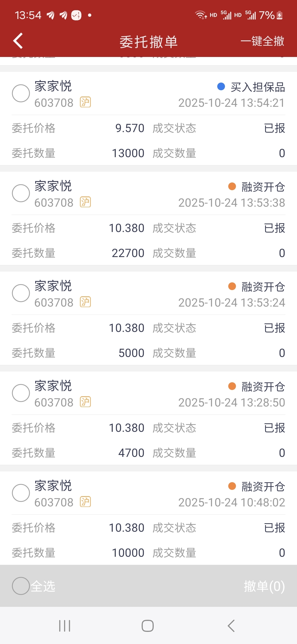Screen dimensions: 297x644
Task: Tap the 沪 badge on the 13:54:21 order
Action: click(x=85, y=102)
